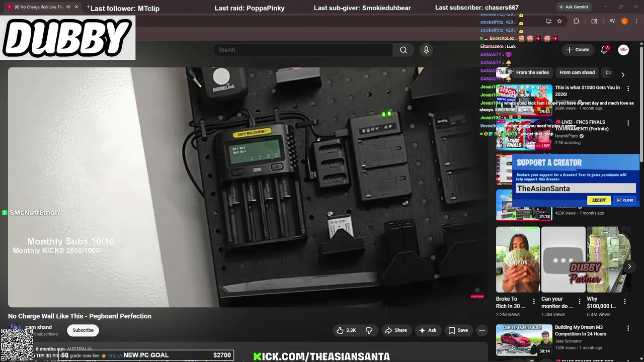Select the From cam shand chip
The height and width of the screenshot is (362, 644).
coord(577,72)
